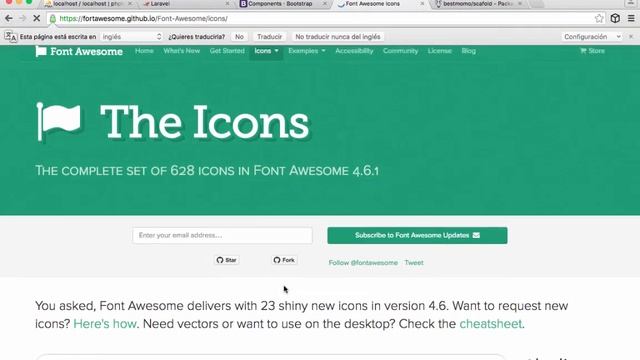
Task: Close the Components Bootstrap tab
Action: coord(325,4)
